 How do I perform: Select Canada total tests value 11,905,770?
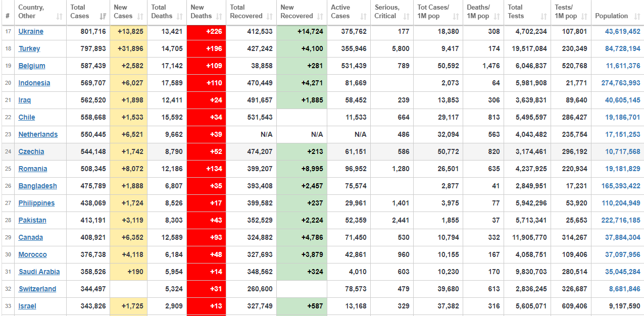pos(529,237)
